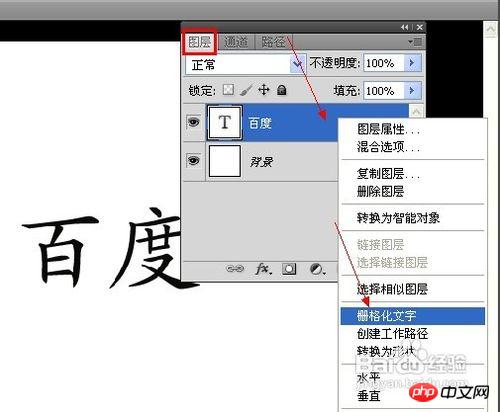Collapse the panel with double-arrow icon

404,27
